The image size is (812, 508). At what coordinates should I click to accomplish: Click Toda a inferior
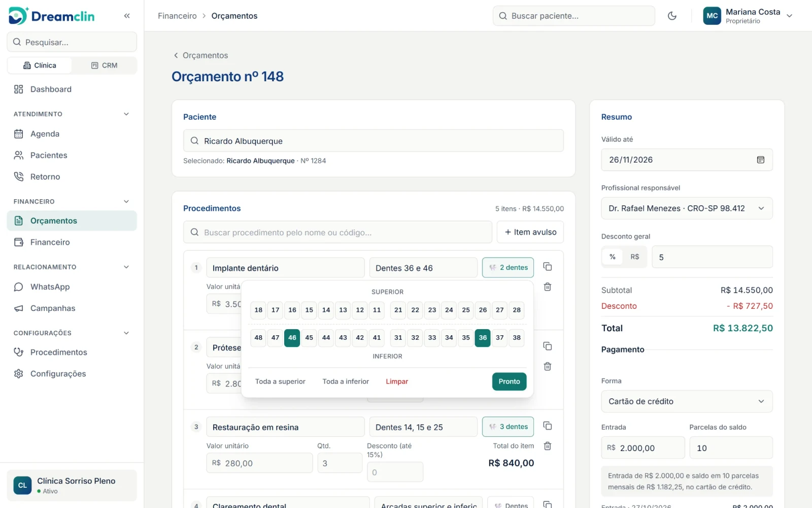[346, 382]
